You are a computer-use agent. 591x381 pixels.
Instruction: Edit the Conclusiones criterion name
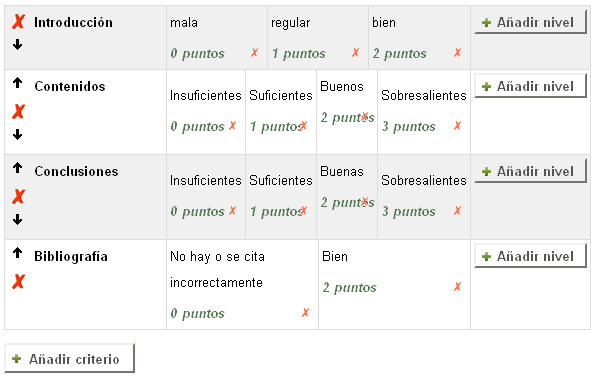pos(76,171)
